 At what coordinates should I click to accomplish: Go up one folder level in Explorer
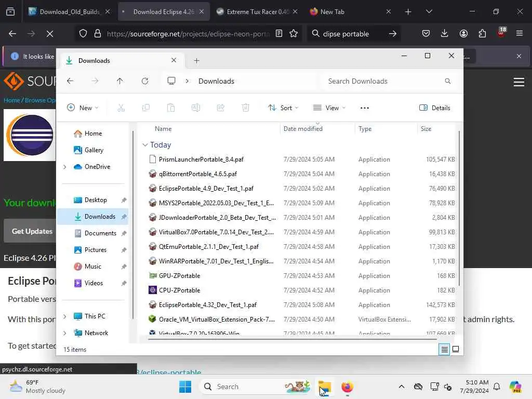[120, 81]
